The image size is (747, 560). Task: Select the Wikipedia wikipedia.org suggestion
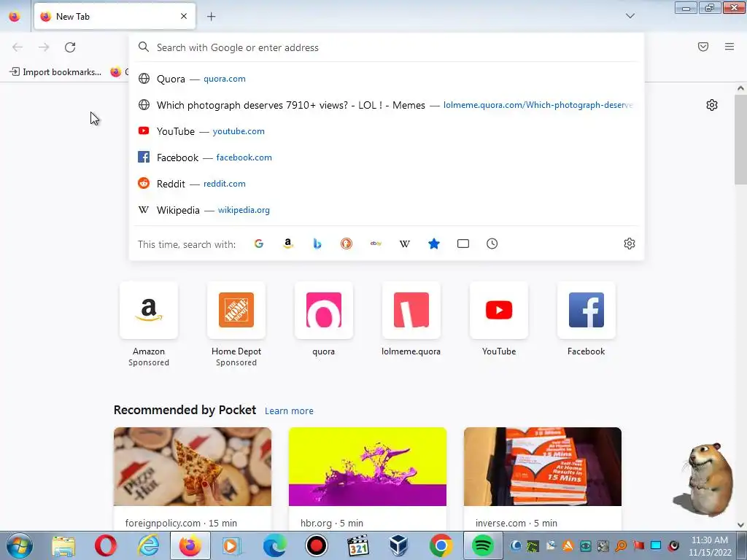[387, 210]
